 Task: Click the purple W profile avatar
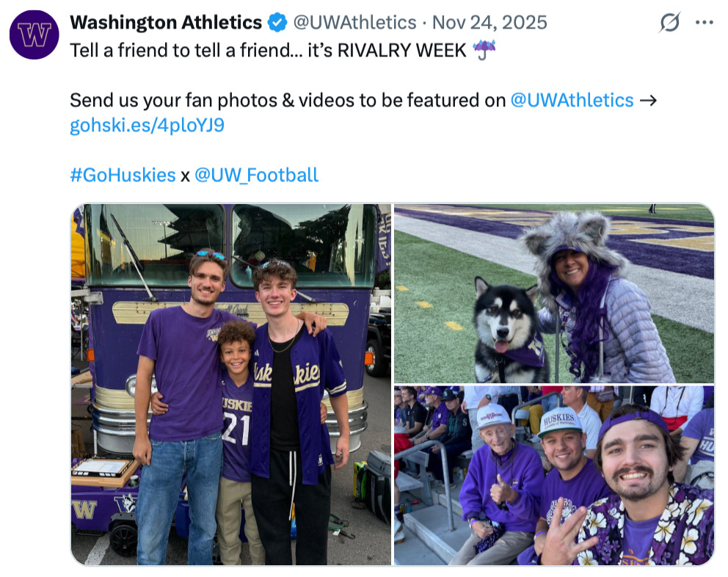click(34, 35)
